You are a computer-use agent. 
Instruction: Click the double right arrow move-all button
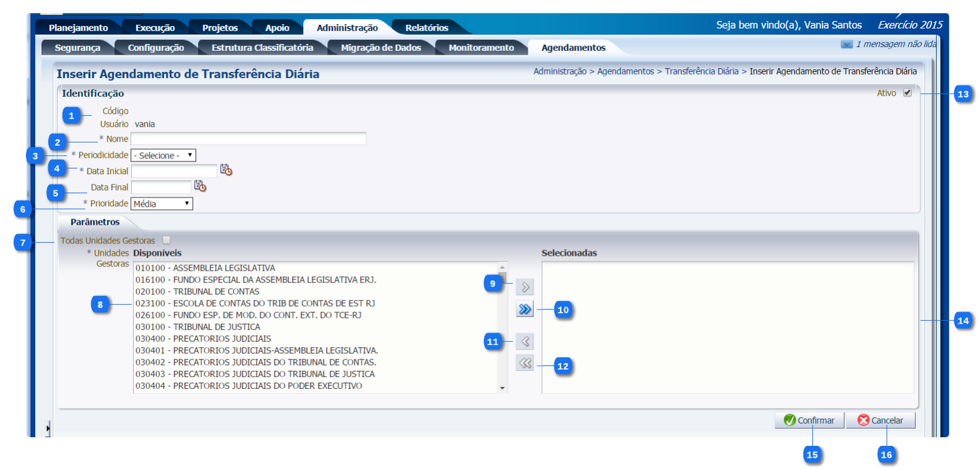click(x=525, y=309)
